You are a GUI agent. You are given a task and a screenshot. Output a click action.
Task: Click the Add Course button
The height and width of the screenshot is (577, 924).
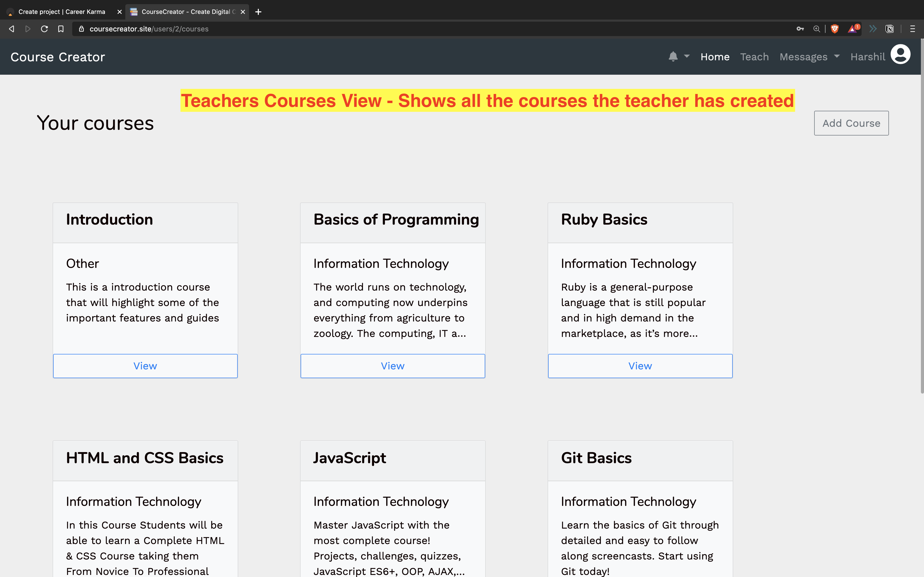[x=851, y=123]
